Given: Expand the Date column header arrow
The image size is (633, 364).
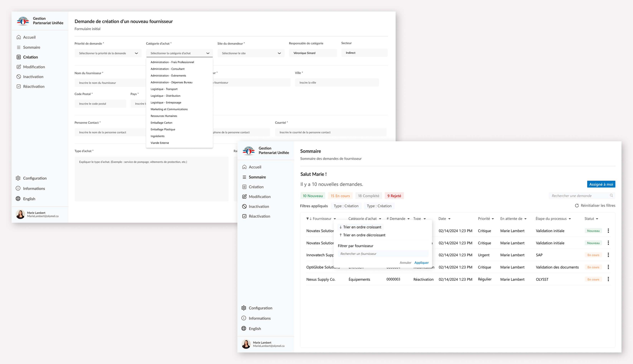Looking at the screenshot, I should pyautogui.click(x=449, y=219).
